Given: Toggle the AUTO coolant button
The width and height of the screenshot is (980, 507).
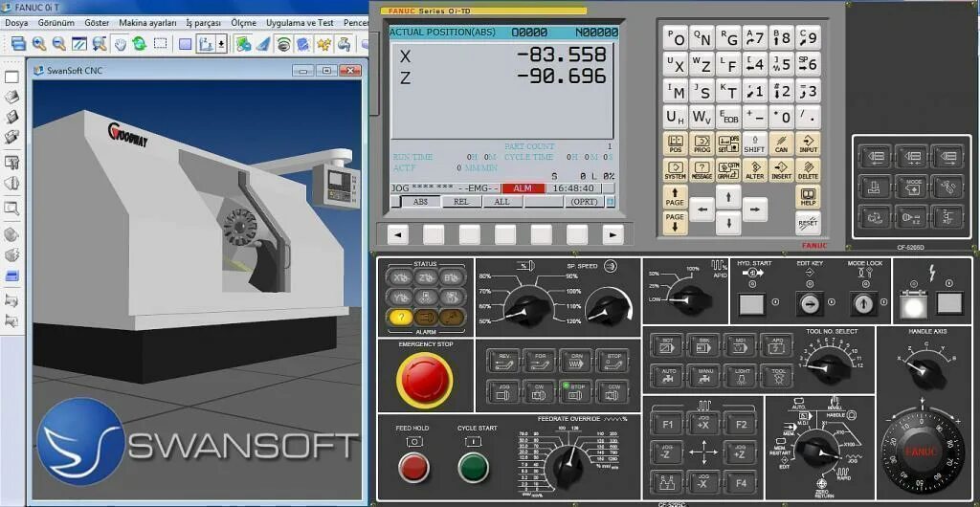Looking at the screenshot, I should pos(667,376).
